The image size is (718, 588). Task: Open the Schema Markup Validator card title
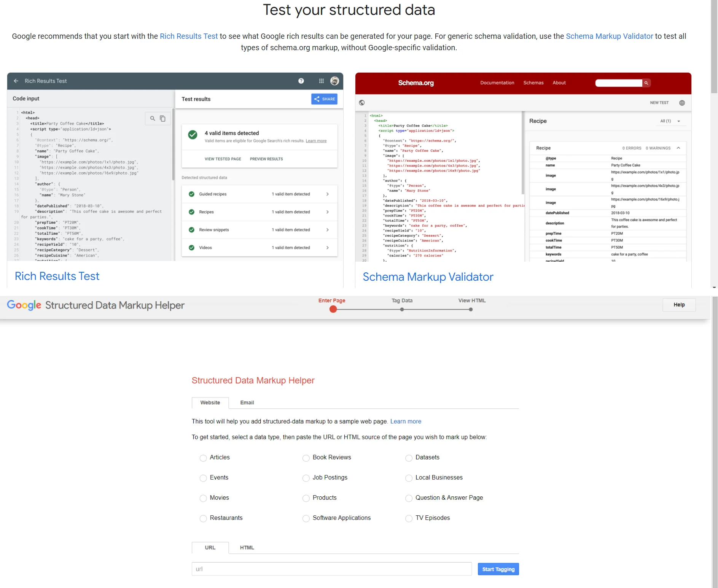pyautogui.click(x=428, y=277)
